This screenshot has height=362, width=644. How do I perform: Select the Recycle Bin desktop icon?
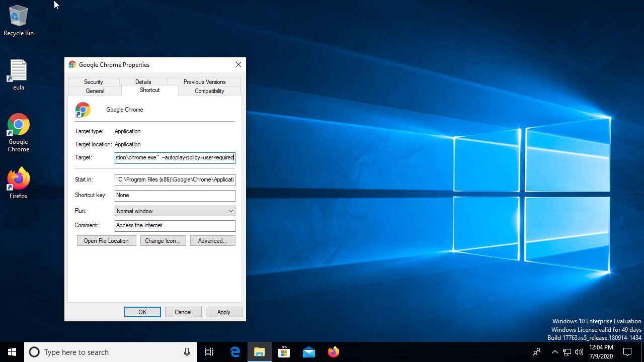tap(19, 21)
